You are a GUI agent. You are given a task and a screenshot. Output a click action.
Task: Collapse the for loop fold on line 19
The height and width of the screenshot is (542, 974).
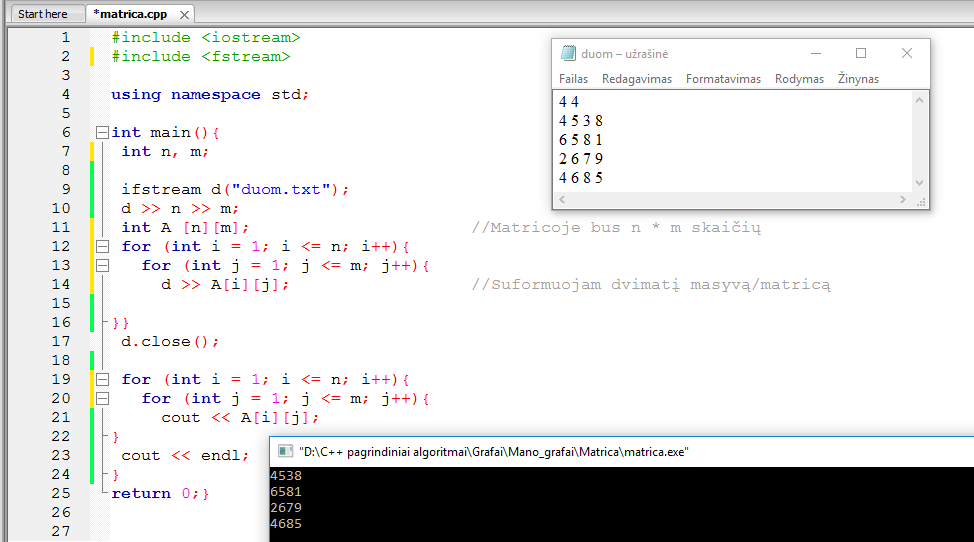pyautogui.click(x=102, y=379)
